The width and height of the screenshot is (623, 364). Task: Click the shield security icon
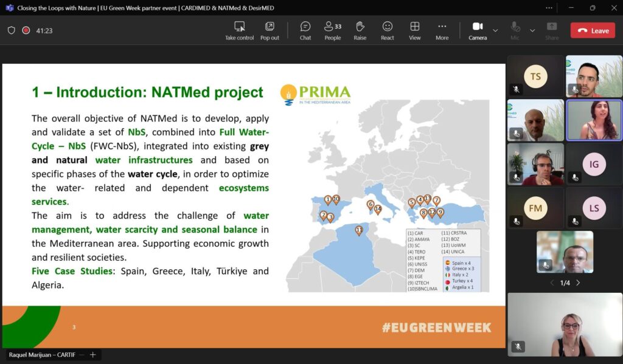[11, 30]
